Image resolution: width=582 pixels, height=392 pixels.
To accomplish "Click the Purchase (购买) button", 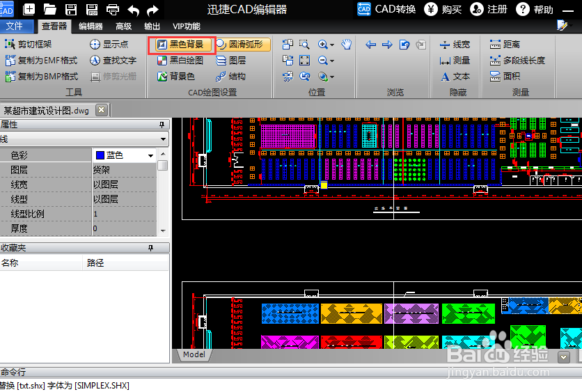I will pos(443,9).
